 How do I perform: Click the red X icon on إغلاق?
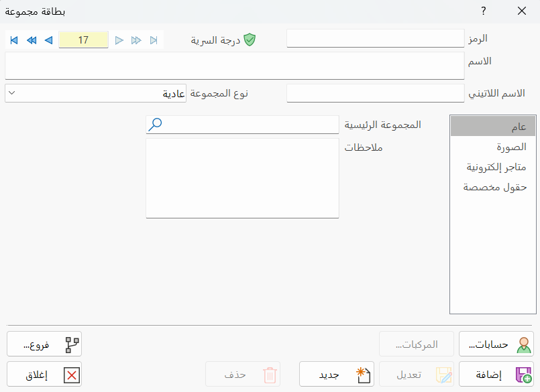[72, 374]
